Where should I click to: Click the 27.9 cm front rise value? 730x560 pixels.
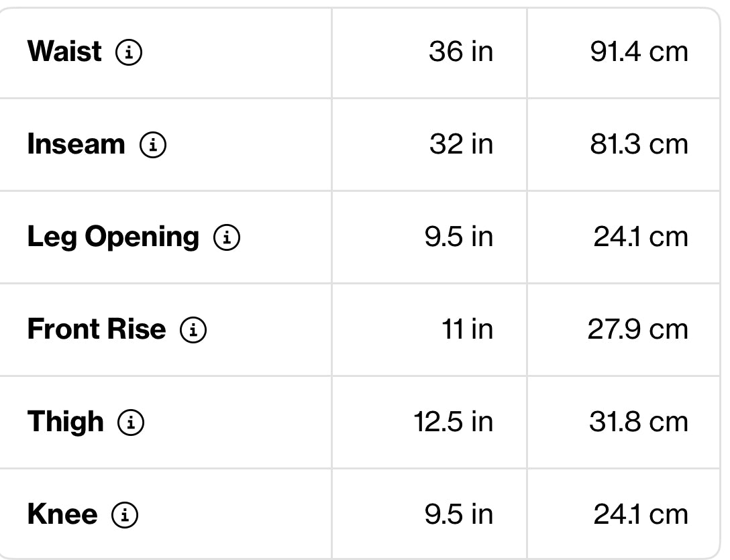point(638,329)
